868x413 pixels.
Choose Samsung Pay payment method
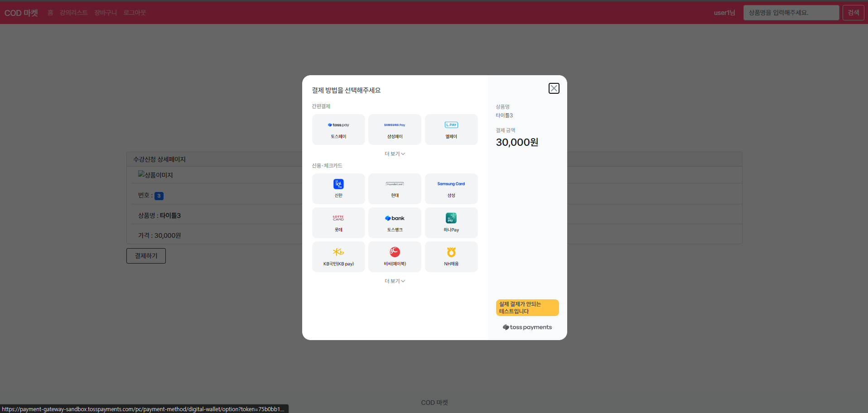[395, 130]
